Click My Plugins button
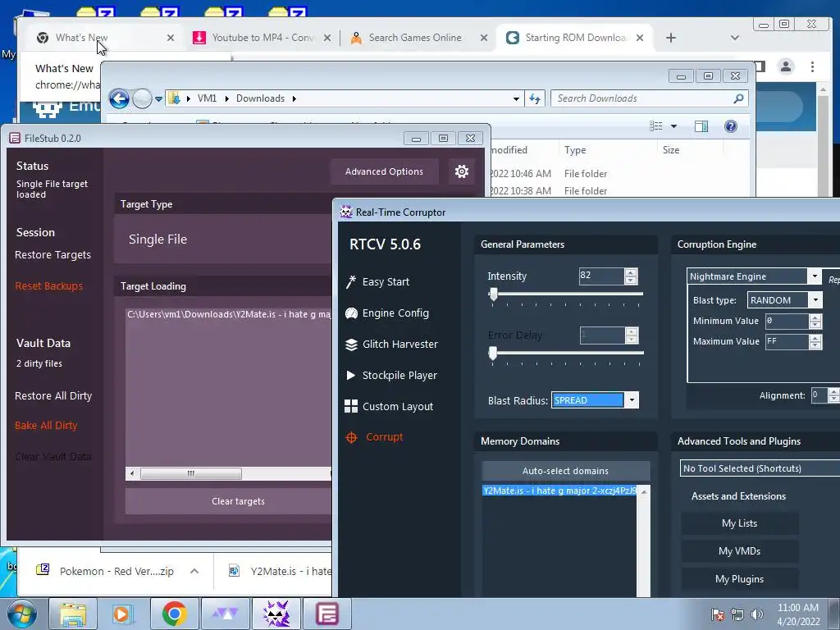 (739, 579)
